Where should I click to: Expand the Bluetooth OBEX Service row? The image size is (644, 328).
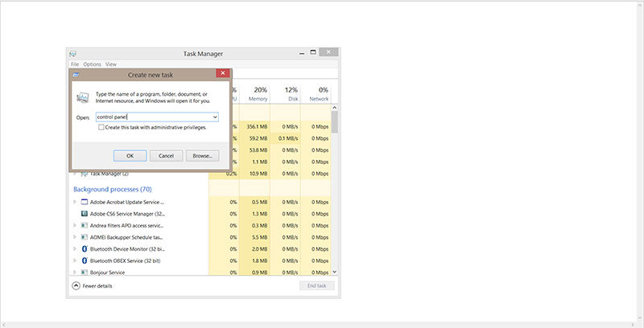74,260
